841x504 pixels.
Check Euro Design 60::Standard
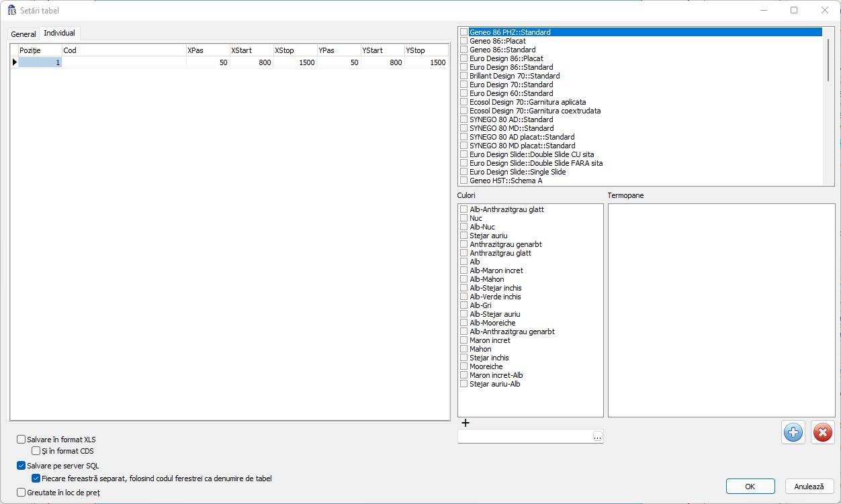(x=463, y=93)
